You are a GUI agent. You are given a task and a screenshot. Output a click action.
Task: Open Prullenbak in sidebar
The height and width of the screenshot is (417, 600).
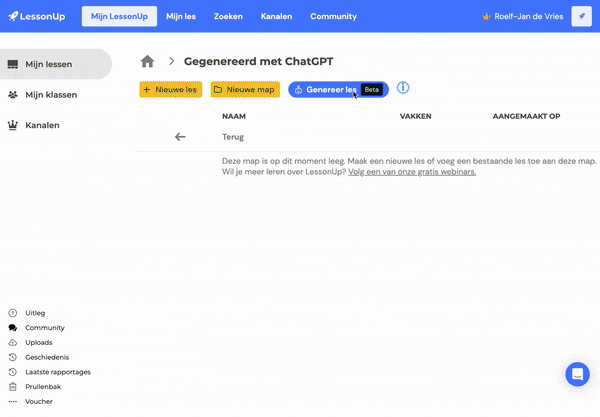click(43, 387)
